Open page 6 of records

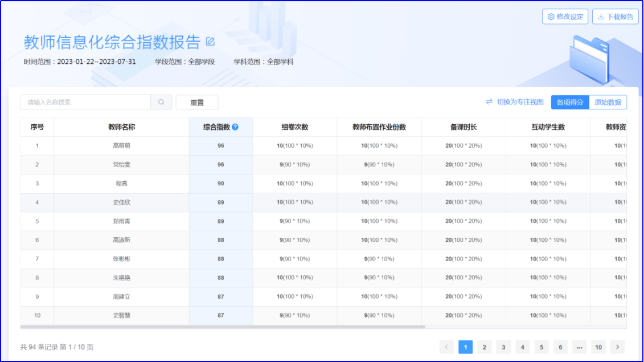(560, 347)
